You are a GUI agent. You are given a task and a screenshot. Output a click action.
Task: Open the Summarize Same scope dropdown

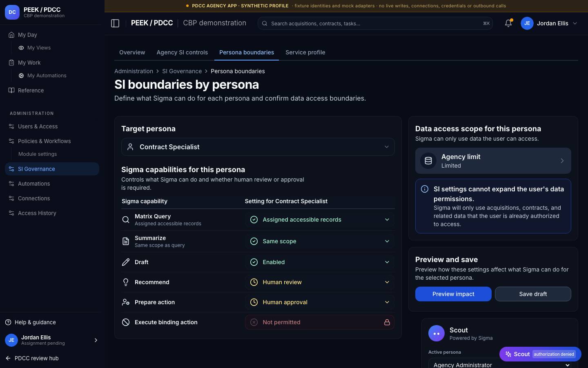pos(320,241)
